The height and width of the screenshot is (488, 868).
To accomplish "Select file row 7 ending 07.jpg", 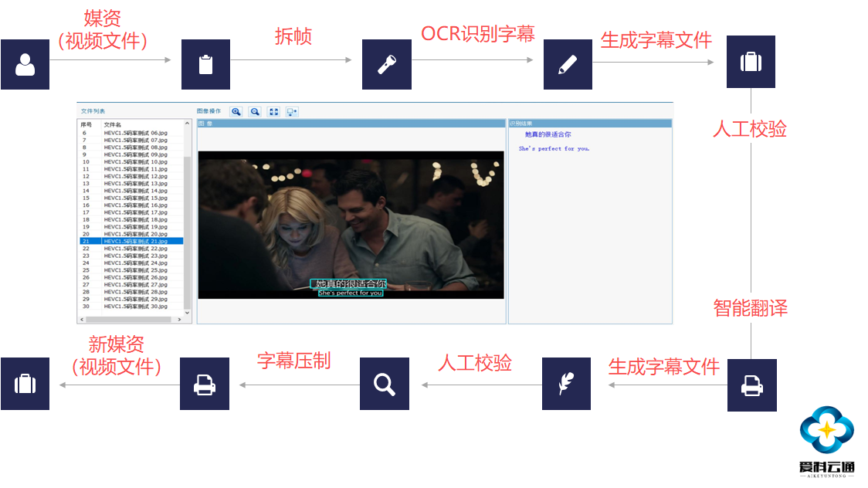I will 132,140.
